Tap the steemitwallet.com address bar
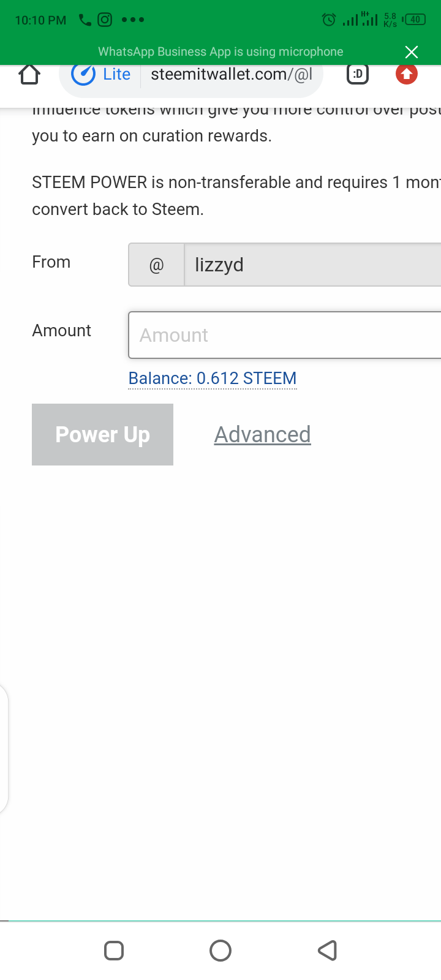 click(x=232, y=74)
